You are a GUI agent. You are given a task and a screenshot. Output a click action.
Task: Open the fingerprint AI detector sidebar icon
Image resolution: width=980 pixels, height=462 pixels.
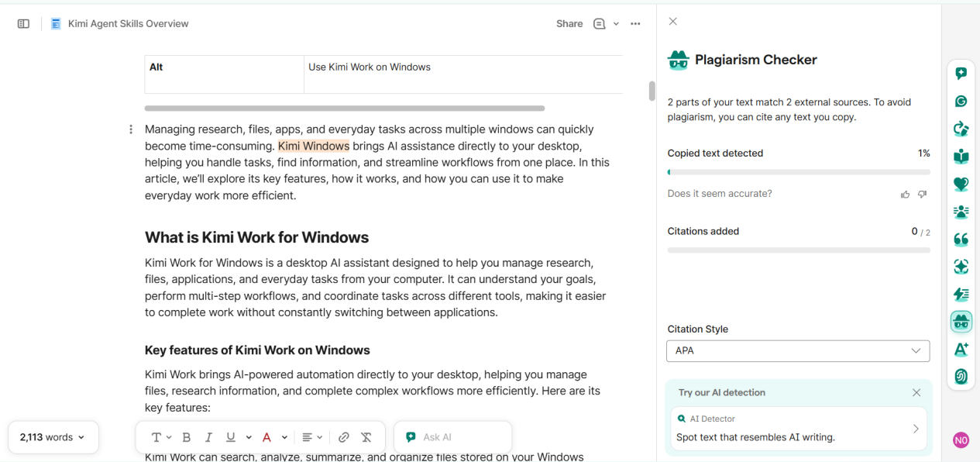coord(961,377)
